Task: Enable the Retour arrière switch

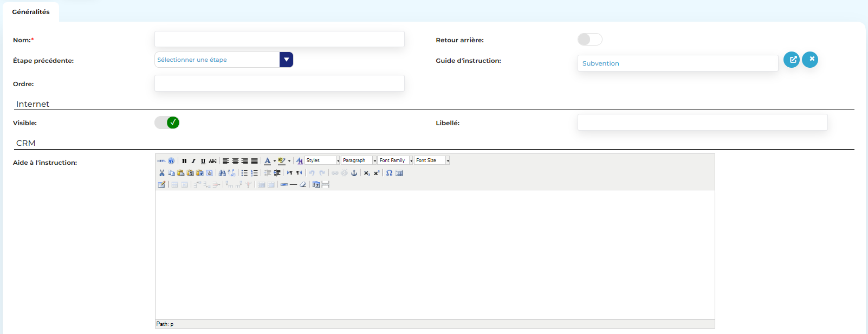Action: click(590, 40)
